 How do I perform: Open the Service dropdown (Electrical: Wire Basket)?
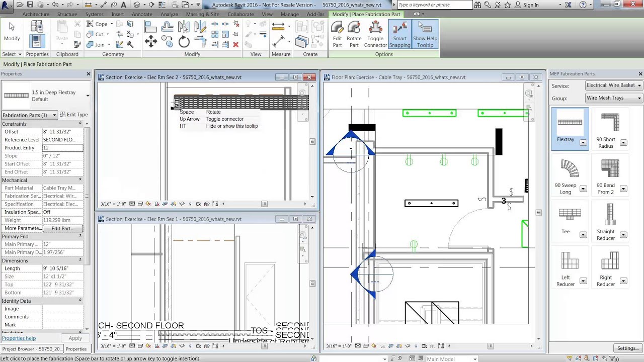(613, 85)
